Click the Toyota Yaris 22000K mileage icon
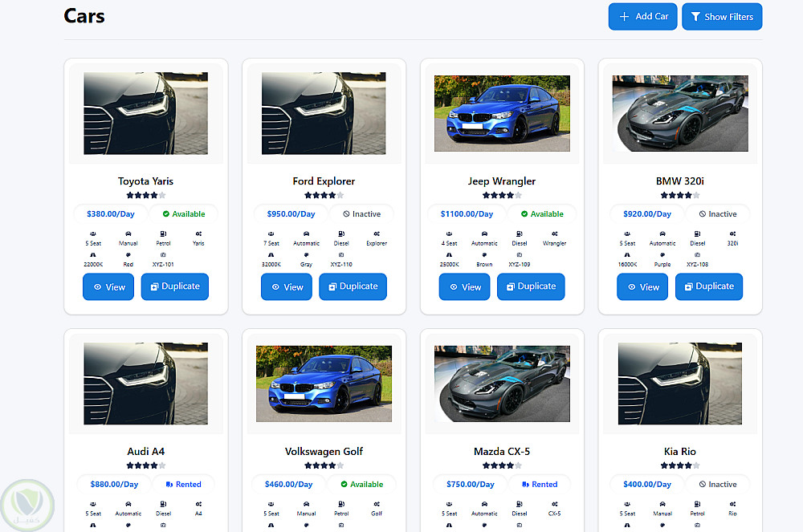 92,254
